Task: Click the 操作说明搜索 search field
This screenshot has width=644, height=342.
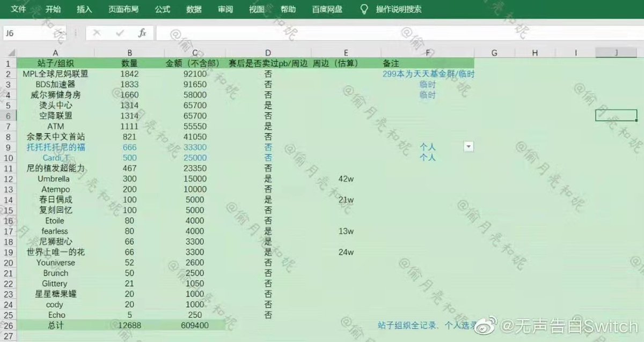Action: tap(399, 9)
